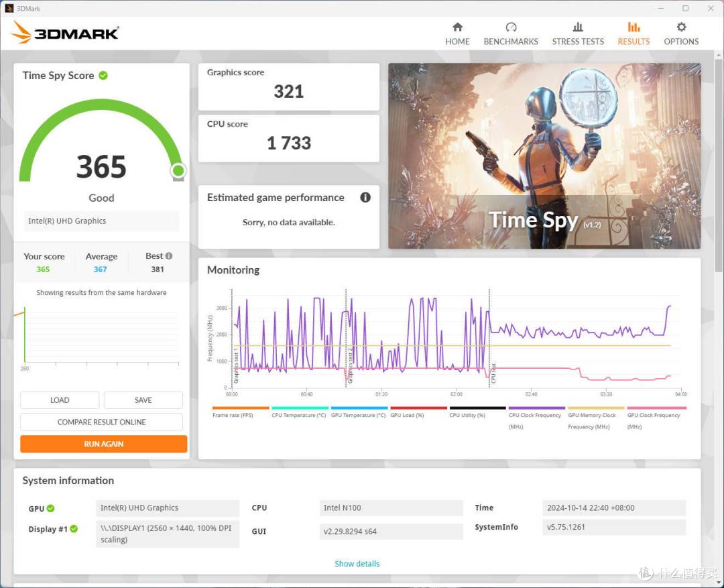Click the 3DMark logo

(x=64, y=33)
